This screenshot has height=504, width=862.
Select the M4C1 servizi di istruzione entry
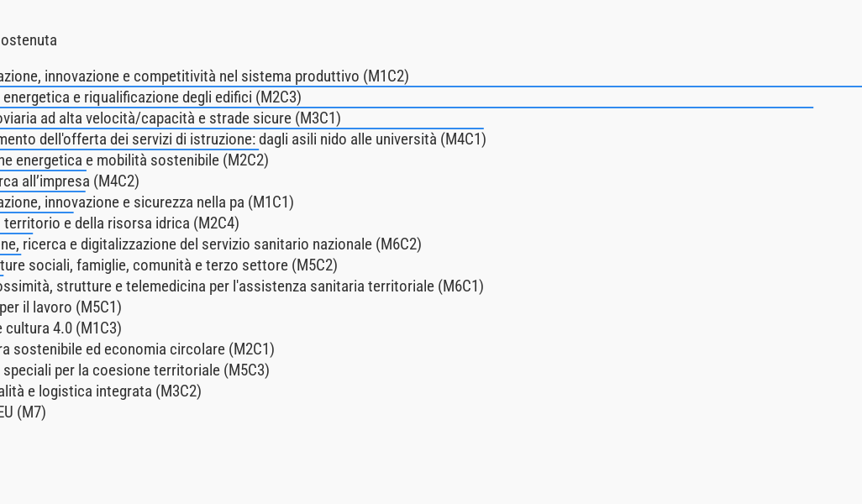click(x=243, y=139)
